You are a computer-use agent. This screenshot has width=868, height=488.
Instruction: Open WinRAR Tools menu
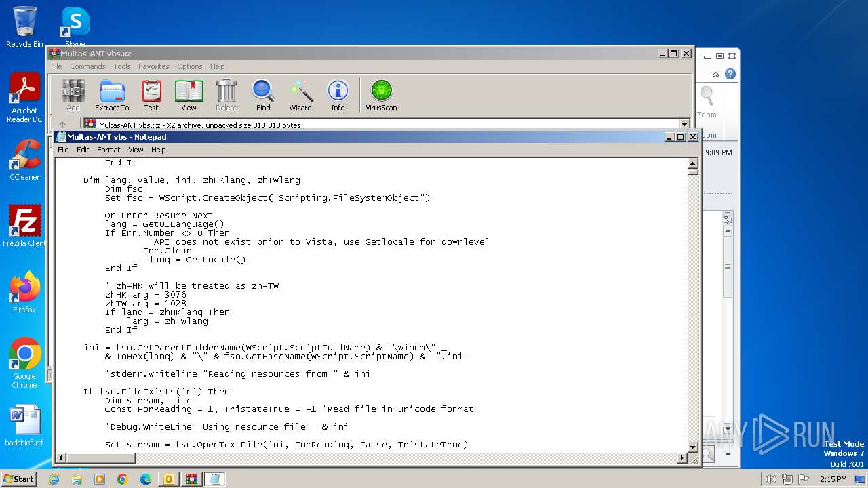pos(122,66)
